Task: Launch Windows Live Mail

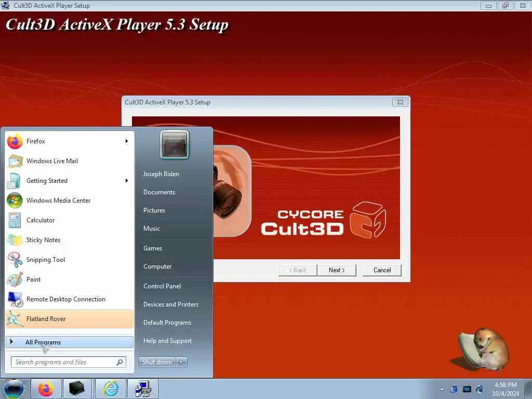Action: (70, 161)
